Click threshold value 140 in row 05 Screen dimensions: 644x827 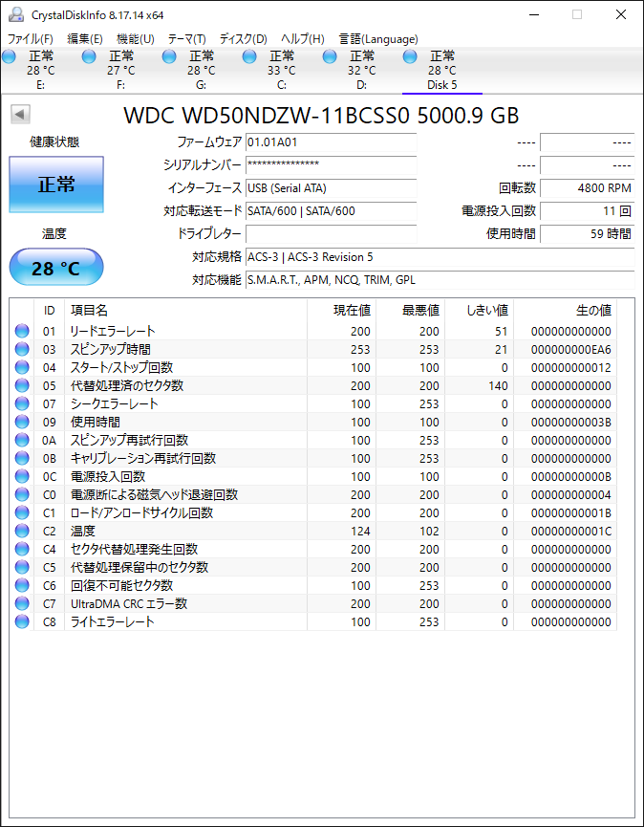498,386
